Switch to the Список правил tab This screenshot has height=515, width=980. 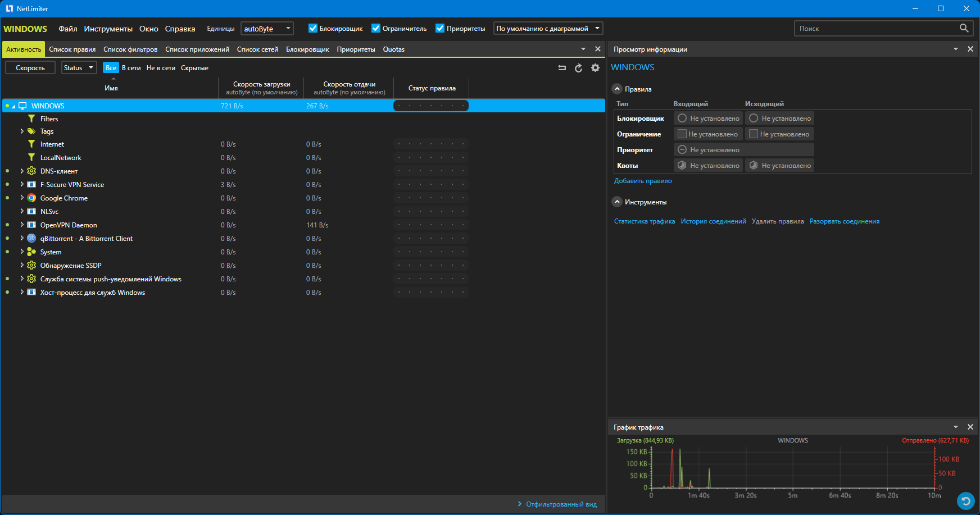tap(72, 49)
